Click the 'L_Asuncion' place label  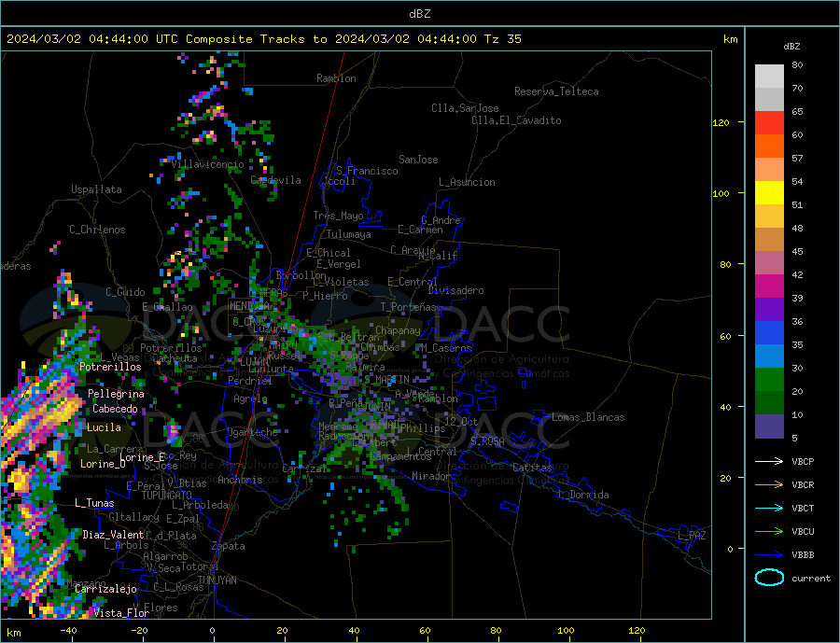tap(467, 182)
